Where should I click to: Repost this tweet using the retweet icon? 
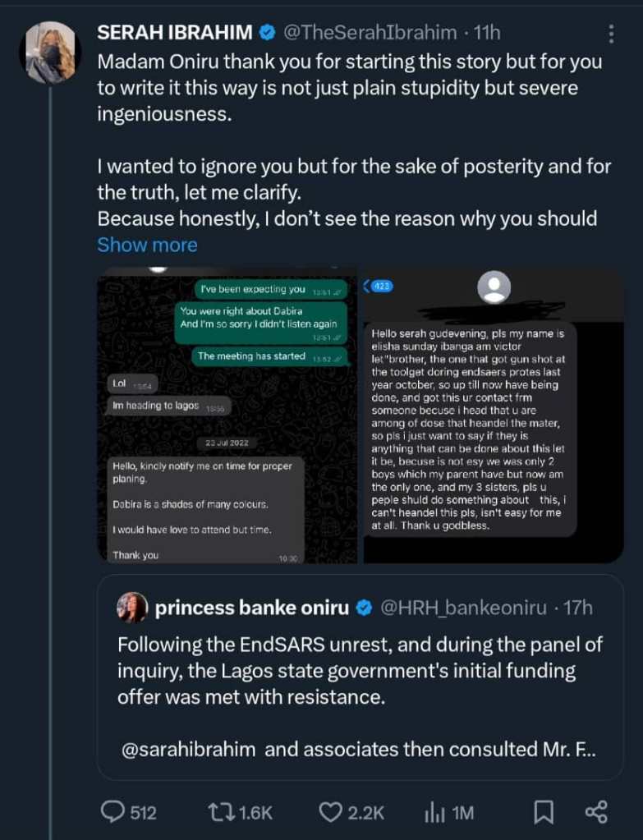(x=219, y=812)
